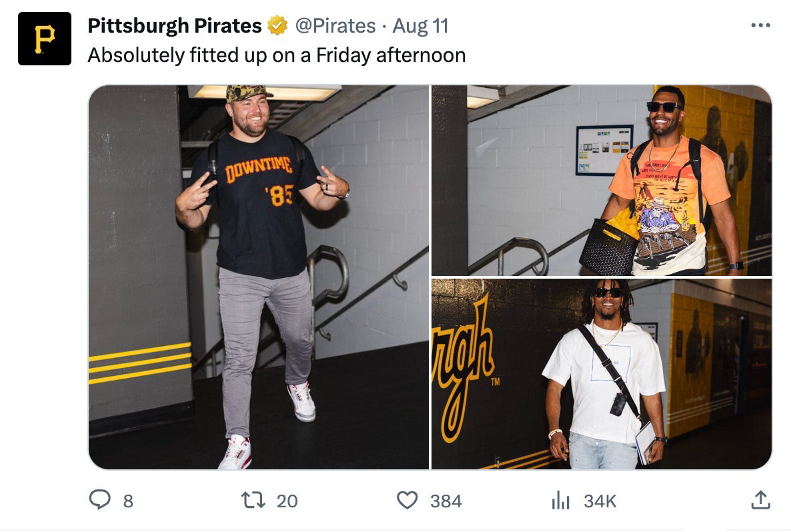Image resolution: width=791 pixels, height=532 pixels.
Task: Click the 34K views count
Action: tap(600, 501)
